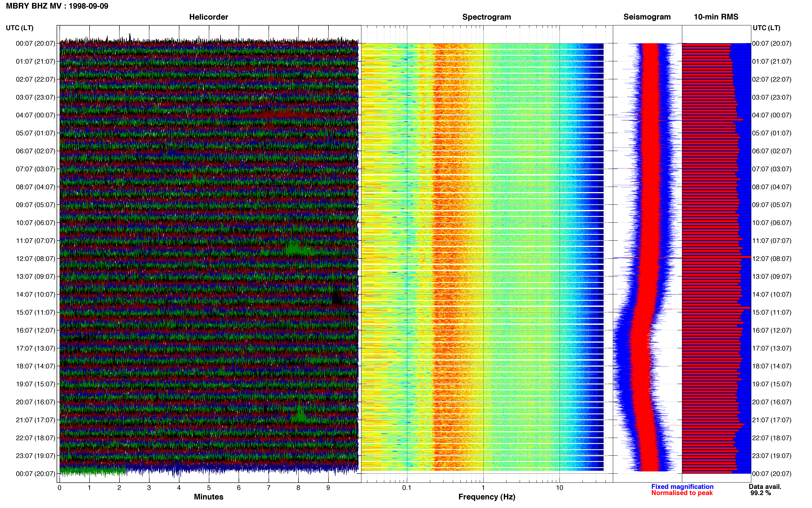The width and height of the screenshot is (812, 508).
Task: Click the Minutes axis tick '5'
Action: pos(209,488)
